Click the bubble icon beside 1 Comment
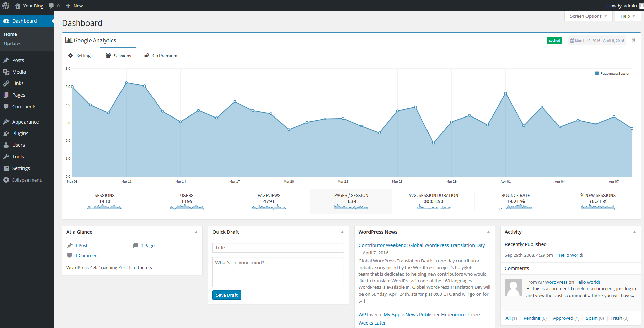Screen dimensions: 644x328 70,255
